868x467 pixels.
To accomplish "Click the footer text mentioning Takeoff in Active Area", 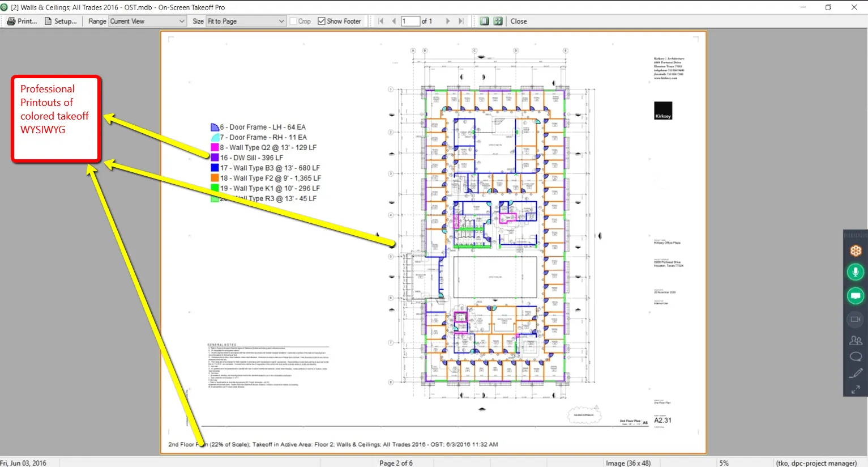I will click(x=333, y=444).
